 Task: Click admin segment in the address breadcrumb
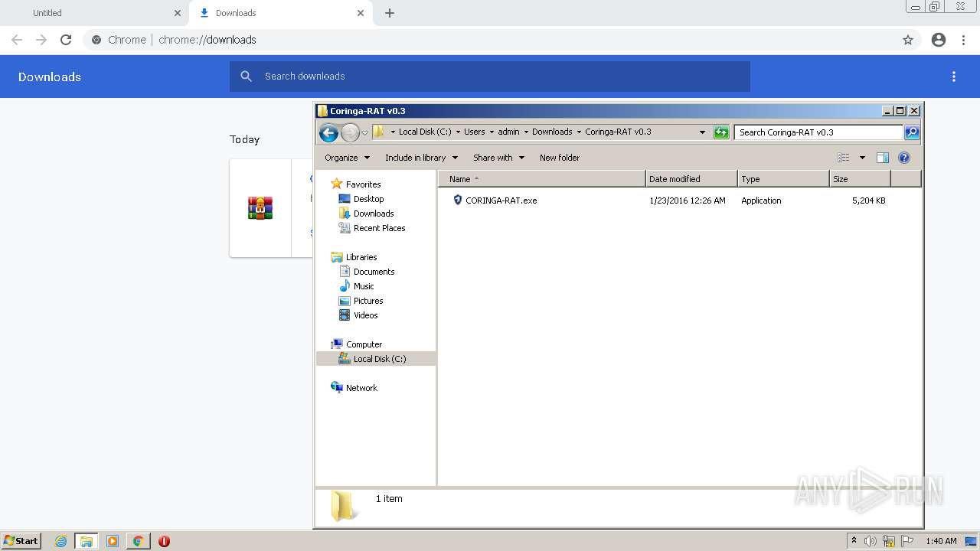(508, 132)
